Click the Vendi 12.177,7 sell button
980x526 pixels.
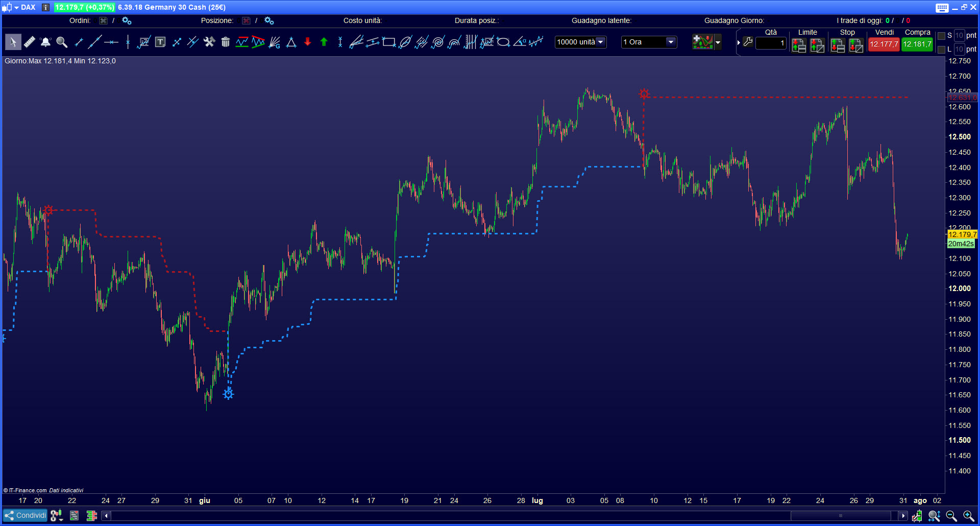click(884, 44)
